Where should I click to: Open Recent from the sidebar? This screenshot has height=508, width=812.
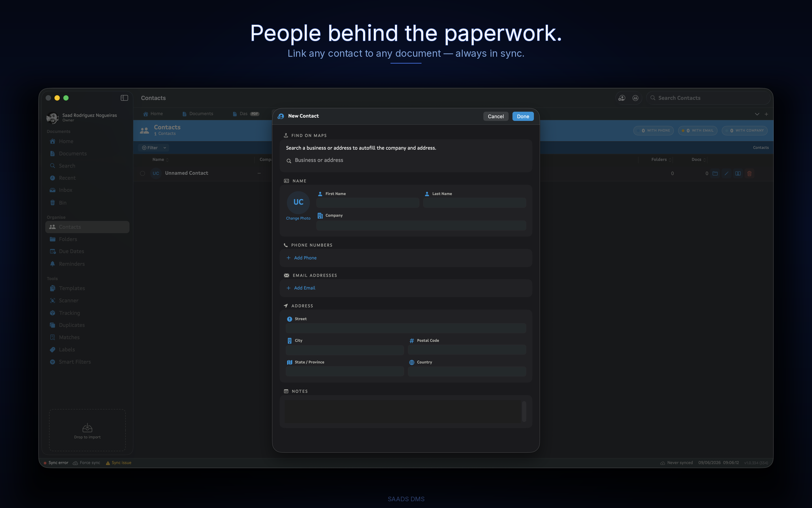pyautogui.click(x=87, y=178)
